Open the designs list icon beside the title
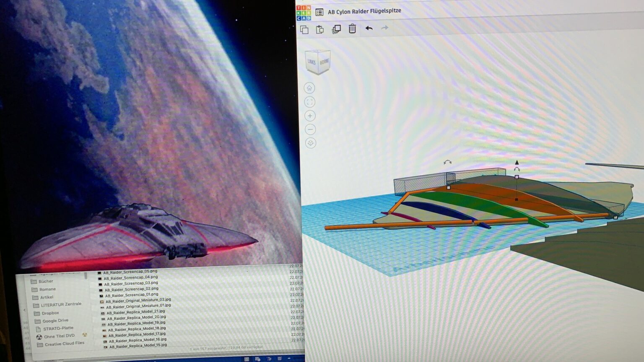 pos(319,12)
